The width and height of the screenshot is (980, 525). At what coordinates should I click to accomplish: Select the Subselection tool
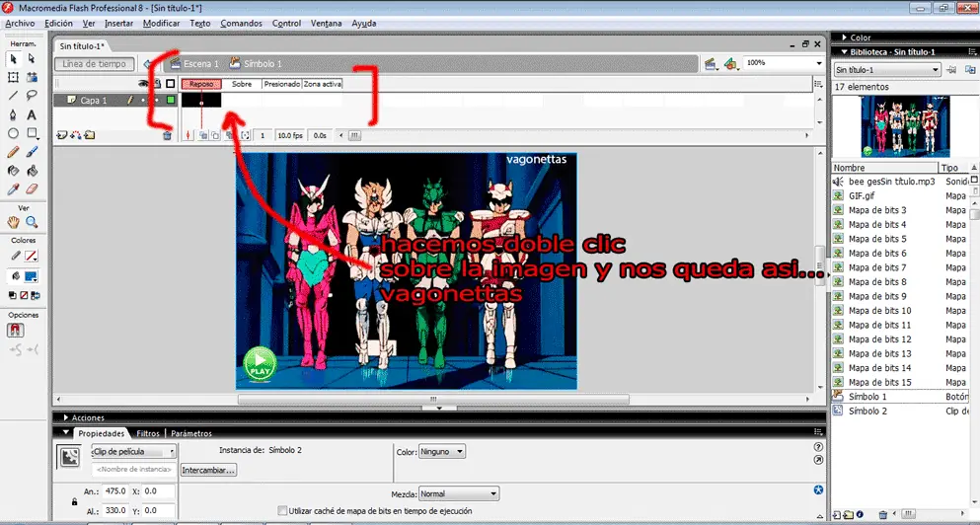pos(32,59)
